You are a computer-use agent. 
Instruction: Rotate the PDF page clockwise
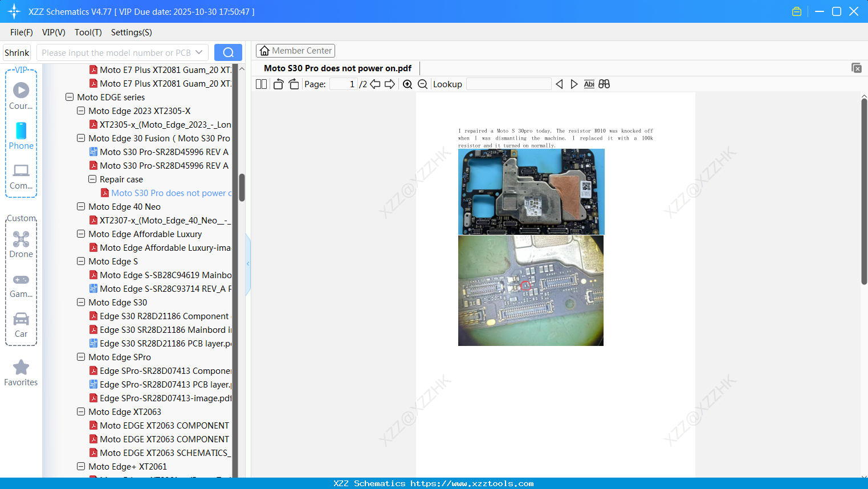[x=294, y=84]
